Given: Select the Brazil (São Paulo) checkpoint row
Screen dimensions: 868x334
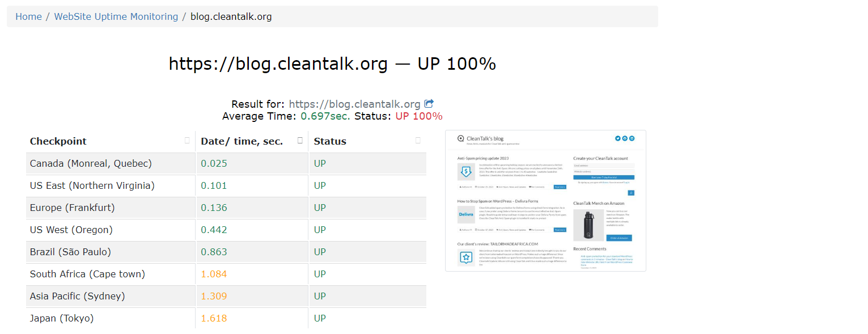Looking at the screenshot, I should (70, 252).
